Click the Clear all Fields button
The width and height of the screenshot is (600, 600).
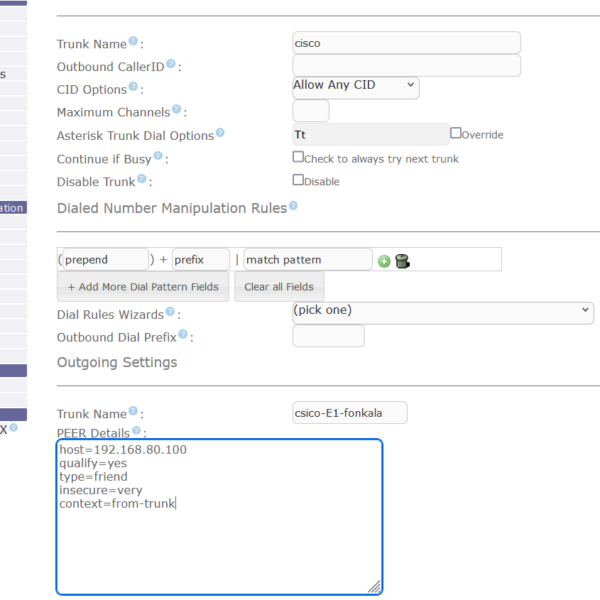click(279, 287)
